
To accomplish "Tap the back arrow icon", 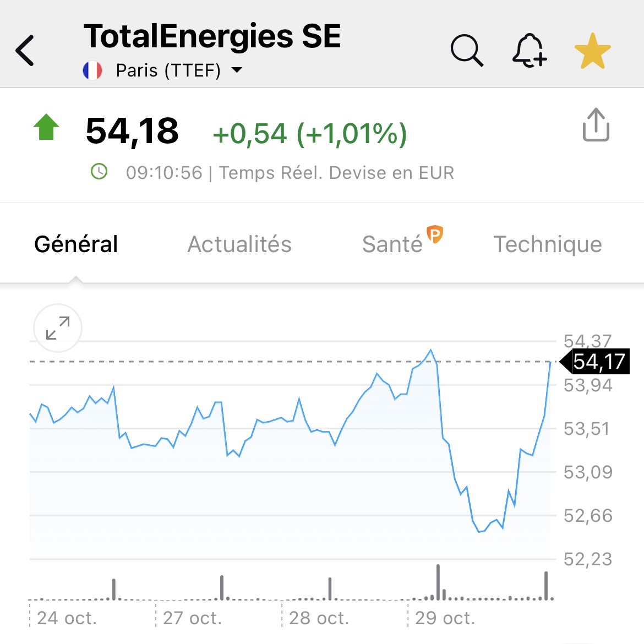I will click(x=25, y=51).
